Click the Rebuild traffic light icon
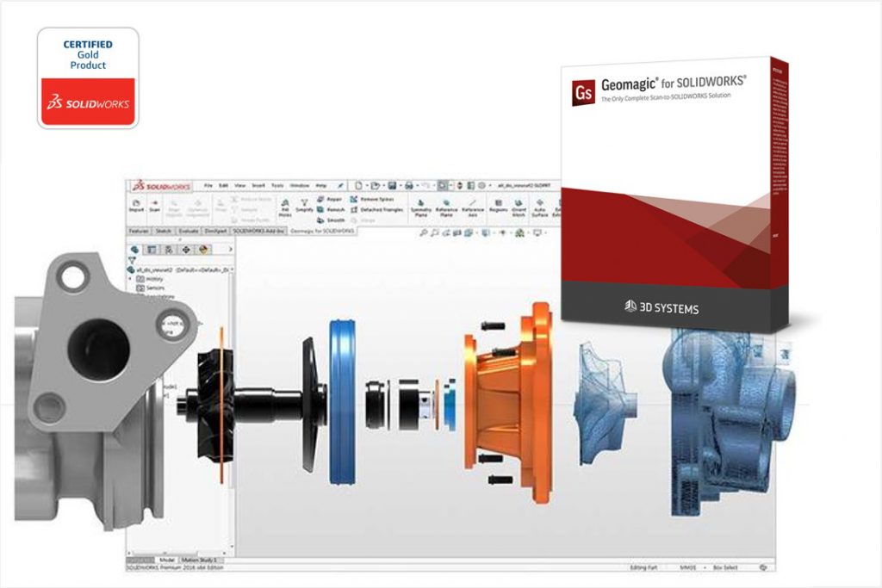The image size is (882, 588). tap(460, 186)
